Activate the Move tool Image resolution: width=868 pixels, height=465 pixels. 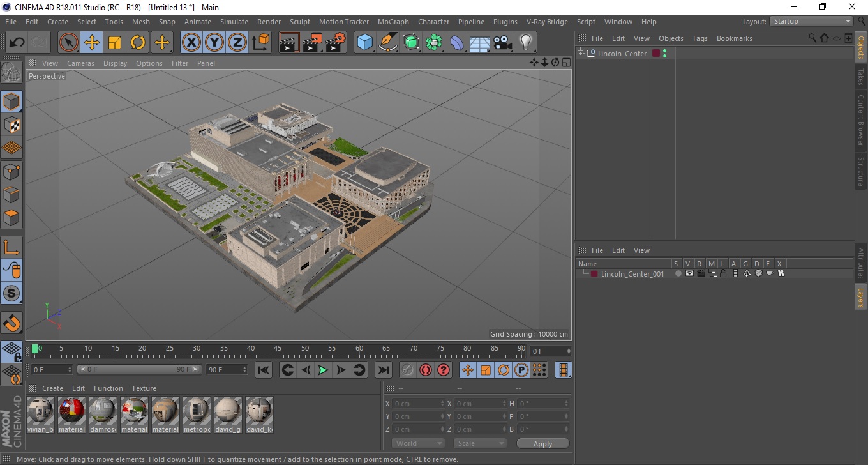click(x=92, y=43)
